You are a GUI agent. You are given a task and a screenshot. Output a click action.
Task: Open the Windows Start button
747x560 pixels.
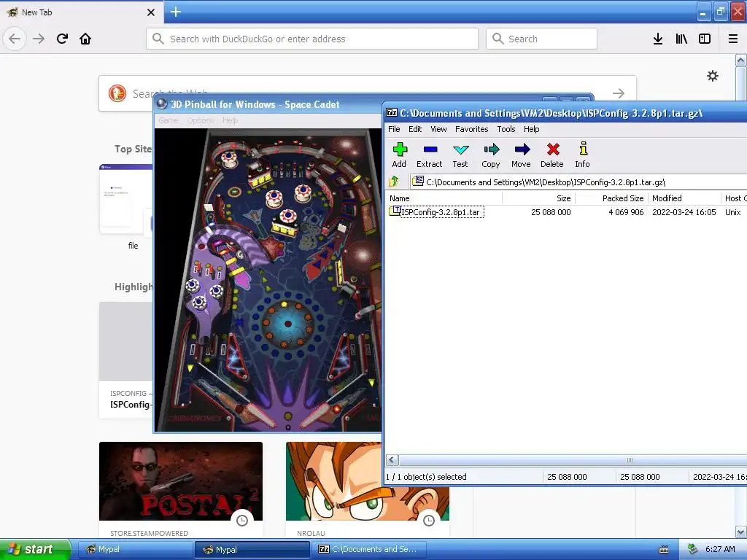[x=35, y=549]
